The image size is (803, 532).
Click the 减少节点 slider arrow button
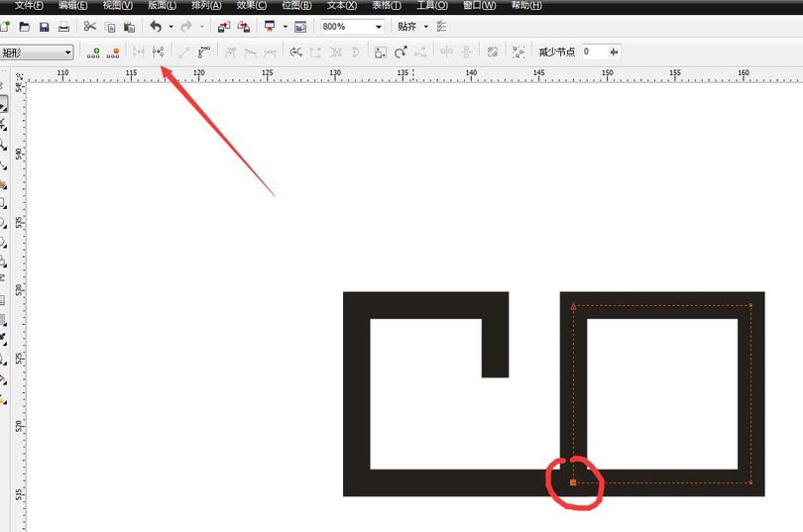(614, 52)
